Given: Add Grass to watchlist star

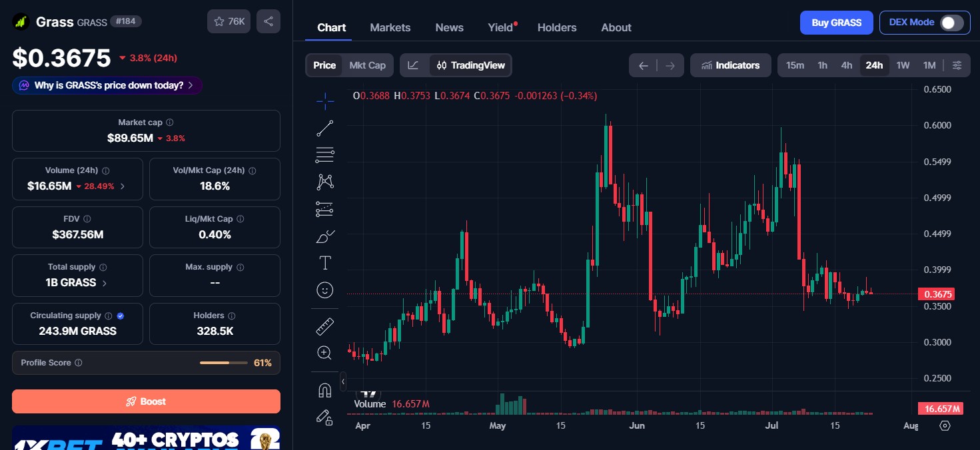Looking at the screenshot, I should 229,21.
